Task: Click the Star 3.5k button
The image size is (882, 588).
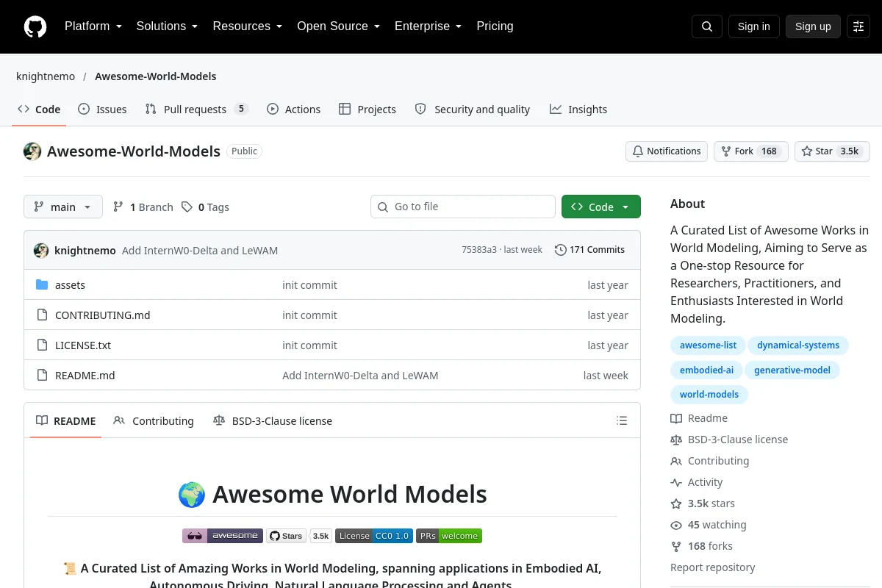Action: [x=832, y=151]
